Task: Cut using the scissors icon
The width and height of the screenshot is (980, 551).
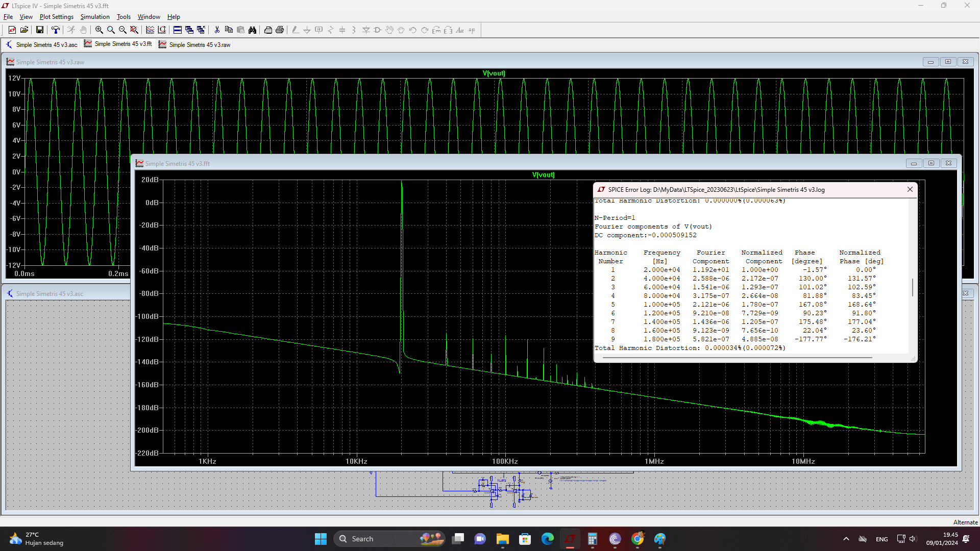Action: click(217, 30)
